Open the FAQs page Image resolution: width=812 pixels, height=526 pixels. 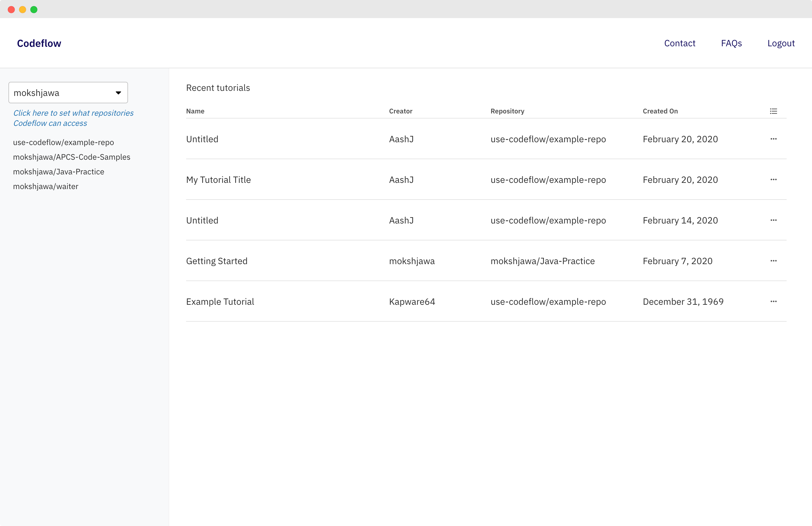(731, 43)
